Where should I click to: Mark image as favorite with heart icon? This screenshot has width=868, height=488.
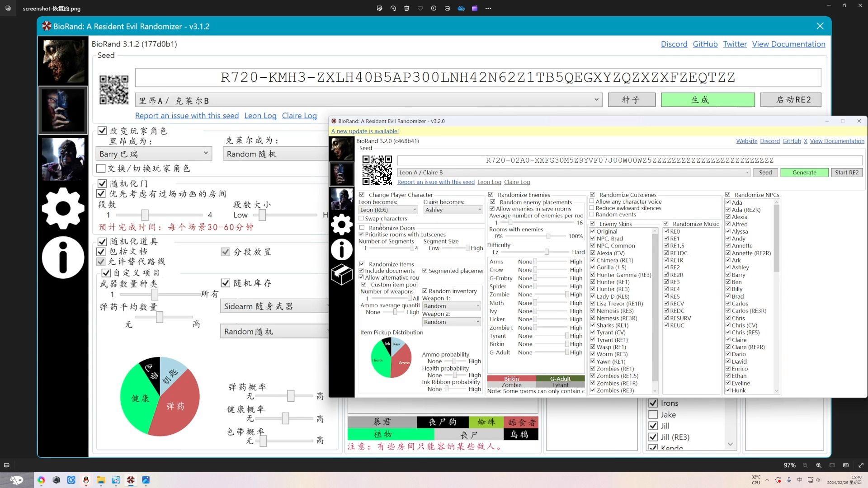point(420,8)
